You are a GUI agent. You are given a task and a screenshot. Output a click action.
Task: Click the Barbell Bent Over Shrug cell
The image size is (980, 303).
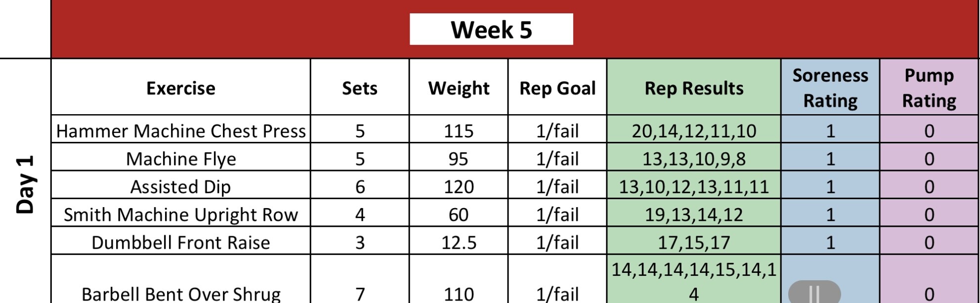(x=180, y=294)
